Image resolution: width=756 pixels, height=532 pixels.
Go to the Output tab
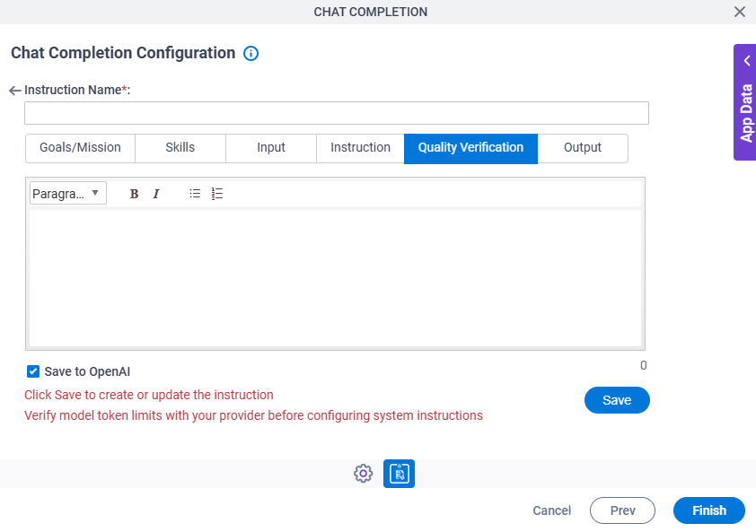pos(583,147)
